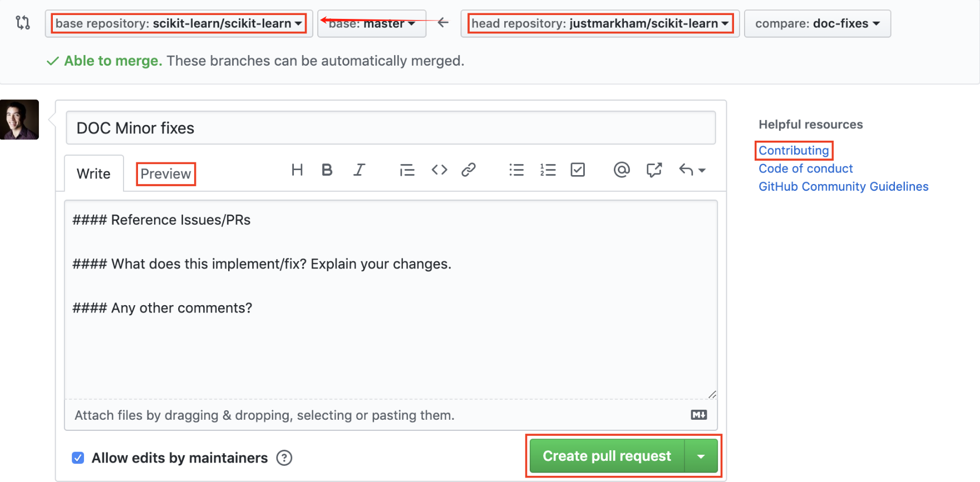
Task: Apply italic text formatting
Action: [360, 170]
